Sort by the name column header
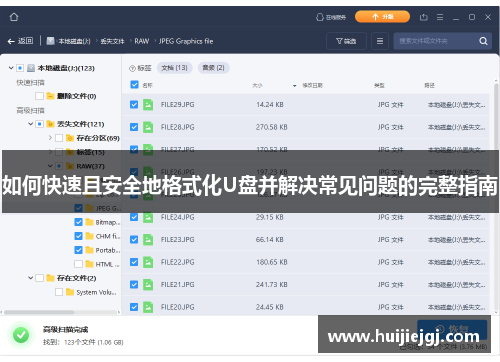This screenshot has height=362, width=500. [147, 85]
